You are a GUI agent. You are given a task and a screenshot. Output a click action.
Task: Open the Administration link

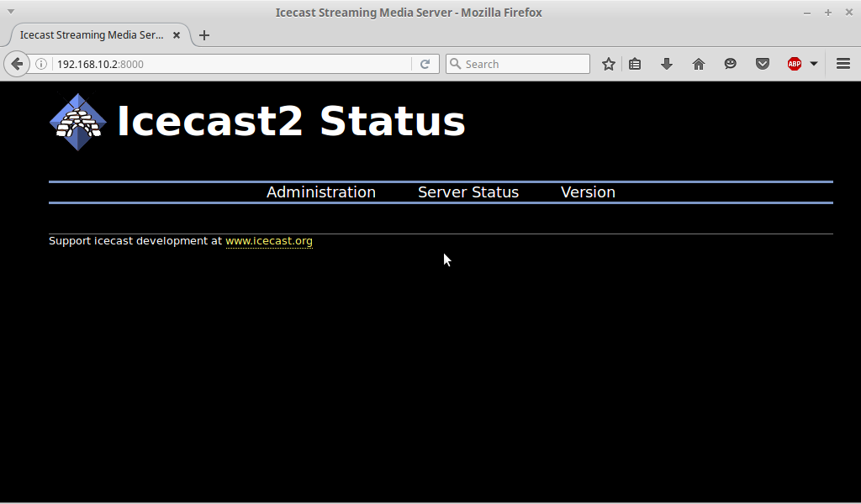click(321, 192)
